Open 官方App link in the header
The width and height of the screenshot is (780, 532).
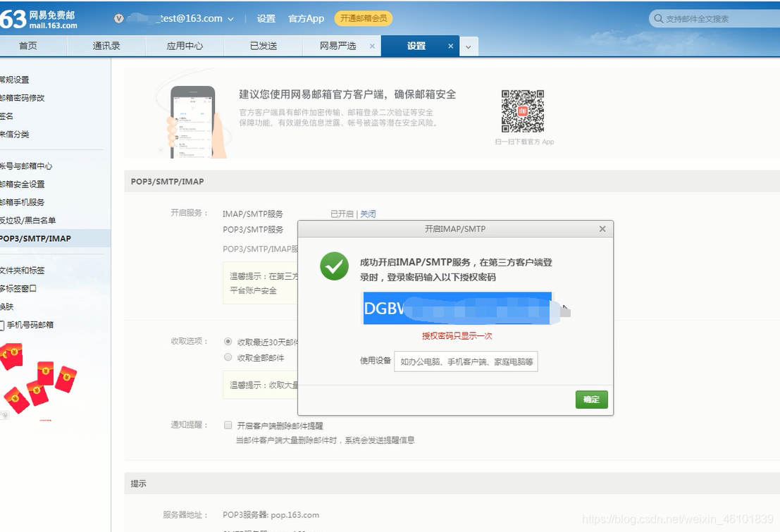[x=306, y=18]
